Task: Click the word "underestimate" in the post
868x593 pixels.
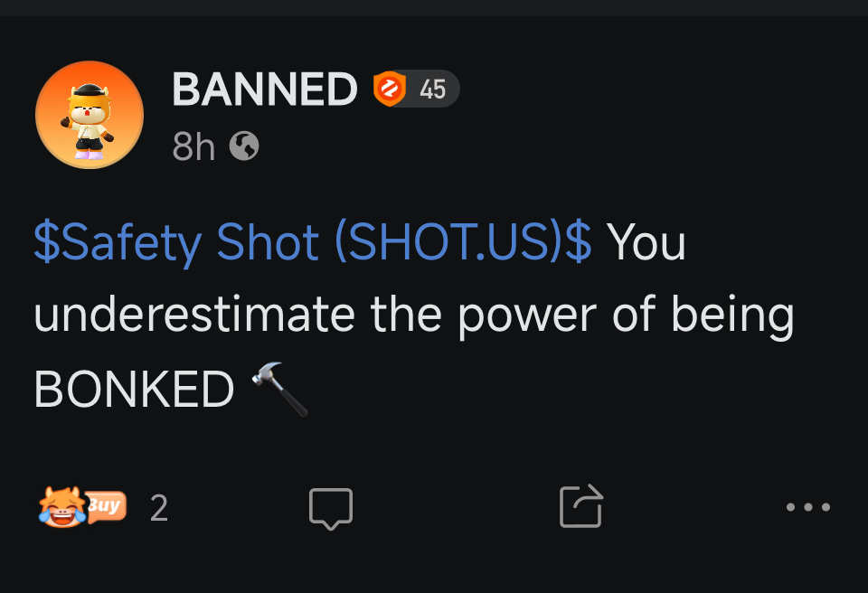Action: pos(194,316)
